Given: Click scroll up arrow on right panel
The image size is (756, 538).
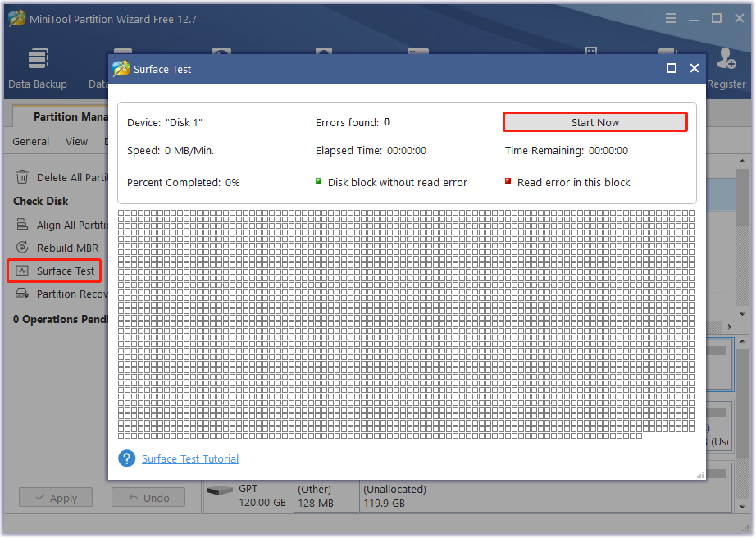Looking at the screenshot, I should 743,161.
